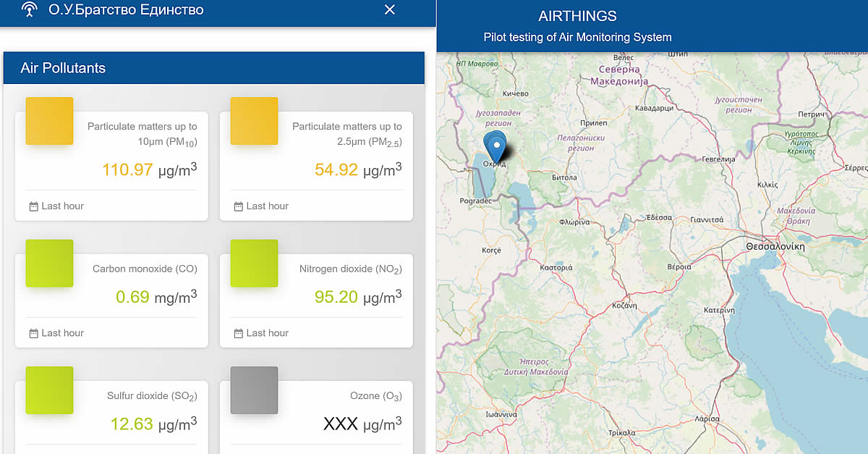Click Λάρισα on the map
This screenshot has height=454, width=868.
click(706, 419)
